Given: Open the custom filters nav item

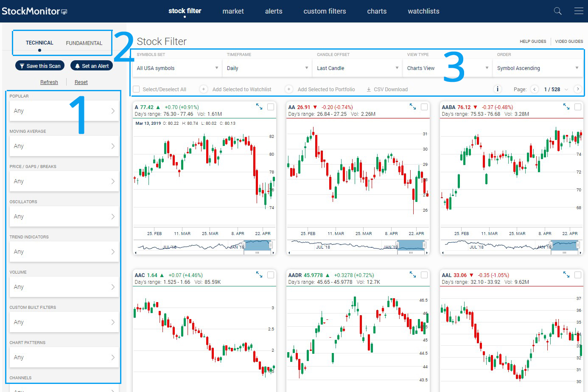Looking at the screenshot, I should [325, 11].
